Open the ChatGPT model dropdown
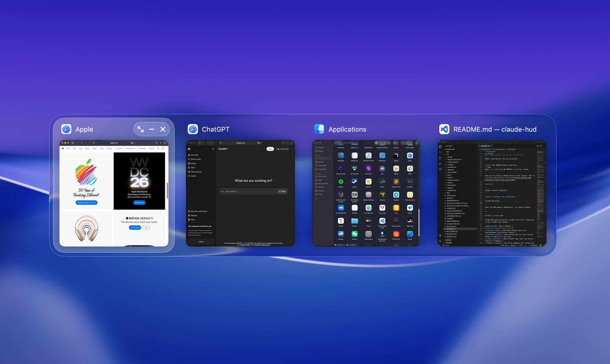The height and width of the screenshot is (364, 610). pos(224,149)
